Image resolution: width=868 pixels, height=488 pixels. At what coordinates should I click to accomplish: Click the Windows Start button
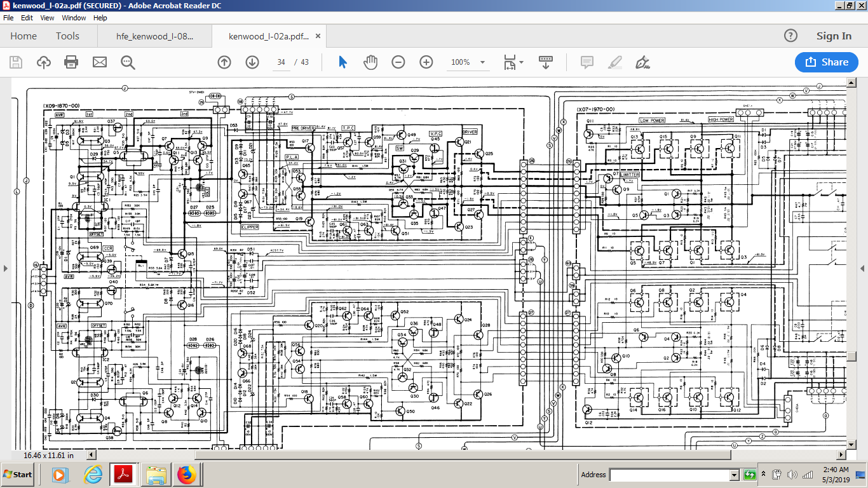(x=18, y=475)
